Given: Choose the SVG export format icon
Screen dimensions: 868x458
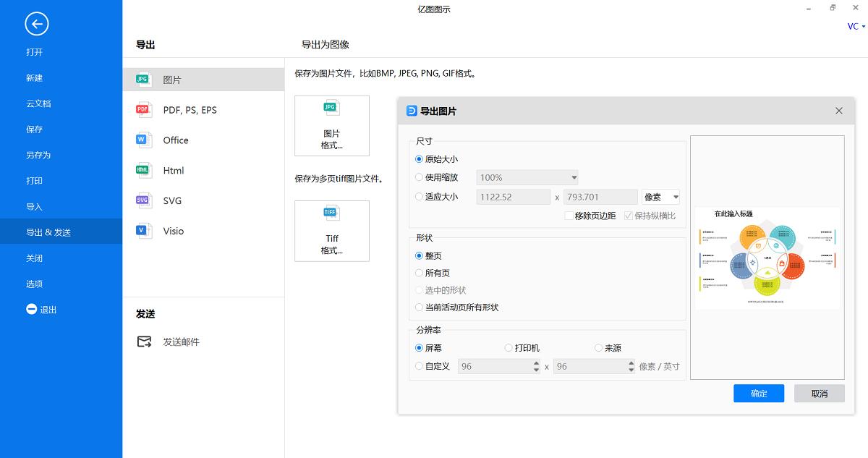Looking at the screenshot, I should tap(142, 200).
